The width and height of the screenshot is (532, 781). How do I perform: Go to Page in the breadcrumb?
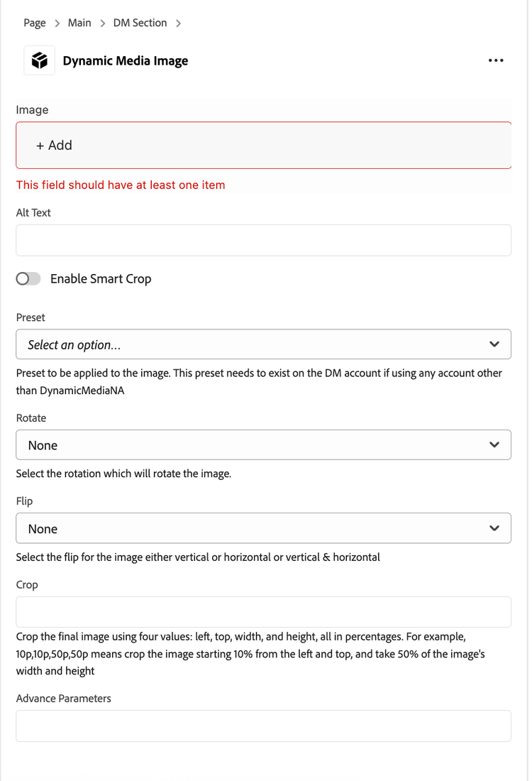(34, 23)
